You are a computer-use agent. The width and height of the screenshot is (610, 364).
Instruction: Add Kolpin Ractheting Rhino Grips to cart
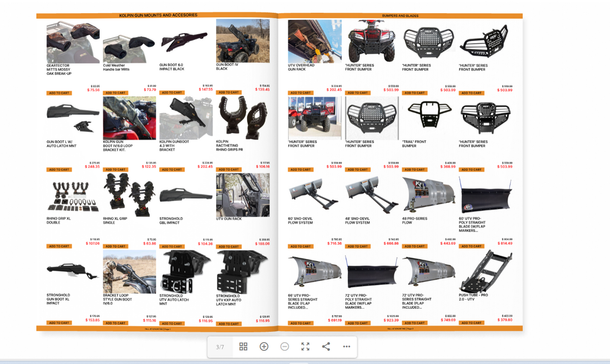[x=229, y=170]
